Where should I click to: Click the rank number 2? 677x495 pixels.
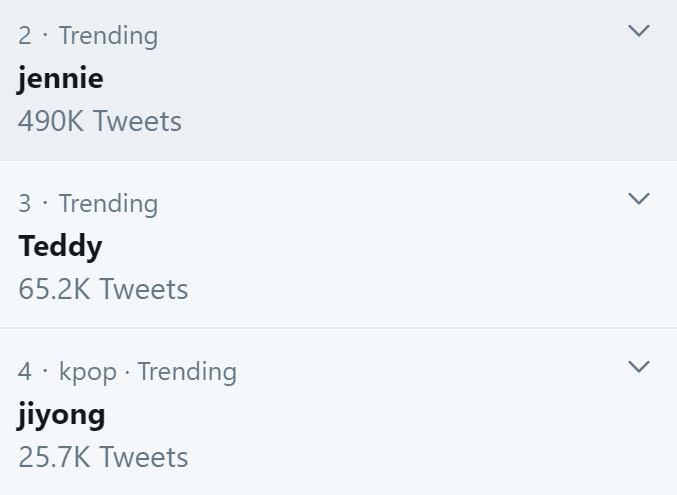tap(25, 36)
